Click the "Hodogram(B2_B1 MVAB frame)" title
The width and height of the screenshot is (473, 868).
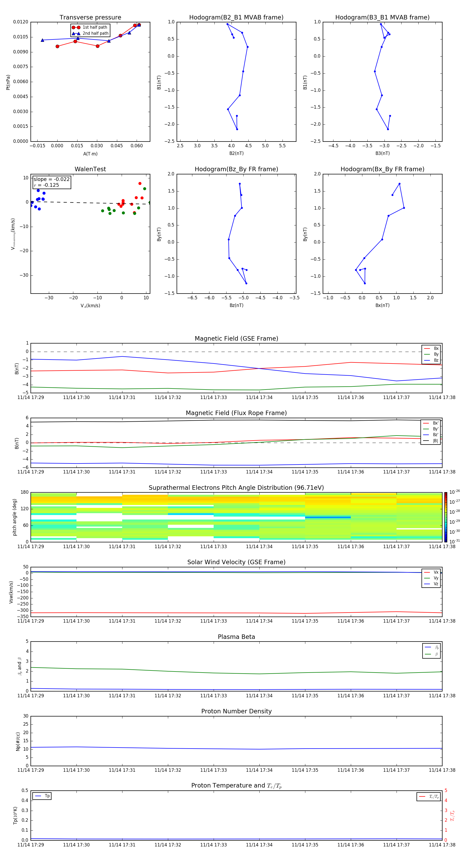tap(236, 18)
